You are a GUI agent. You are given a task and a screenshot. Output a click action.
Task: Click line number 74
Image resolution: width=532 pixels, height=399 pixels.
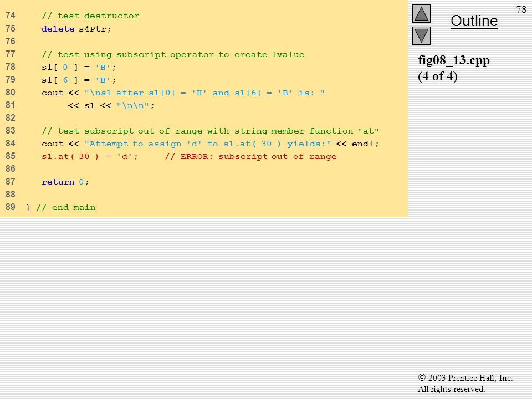click(11, 16)
